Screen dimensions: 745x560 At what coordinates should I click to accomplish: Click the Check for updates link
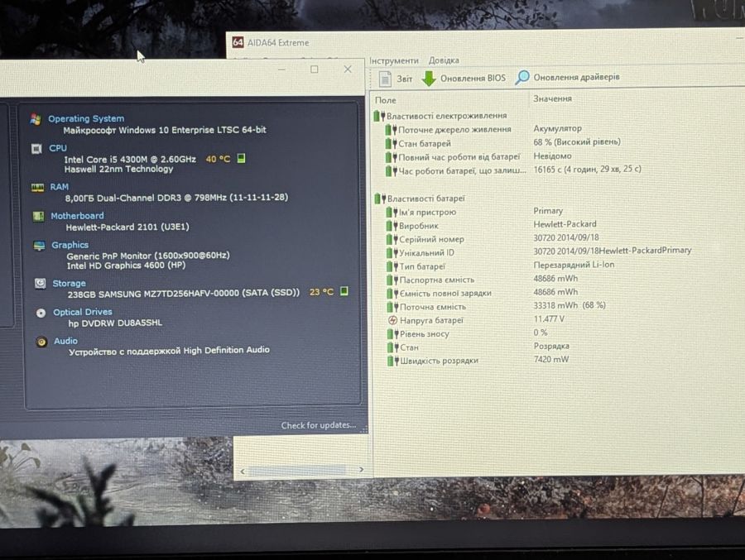(x=319, y=425)
